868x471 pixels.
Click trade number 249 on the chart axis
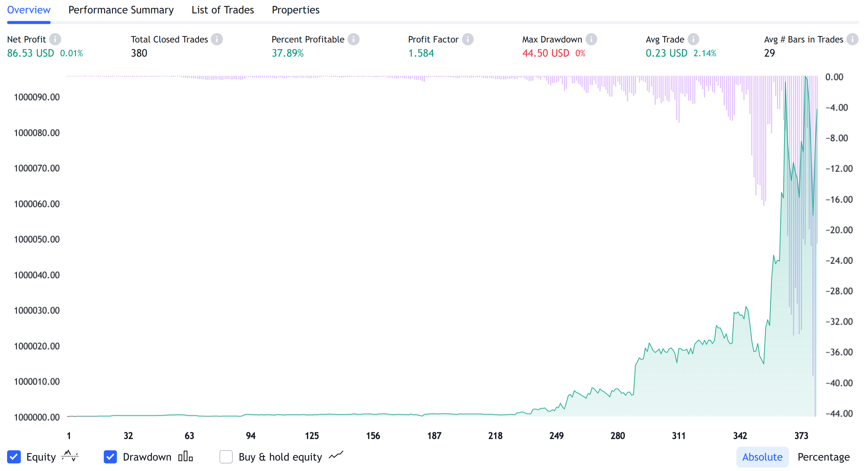556,436
